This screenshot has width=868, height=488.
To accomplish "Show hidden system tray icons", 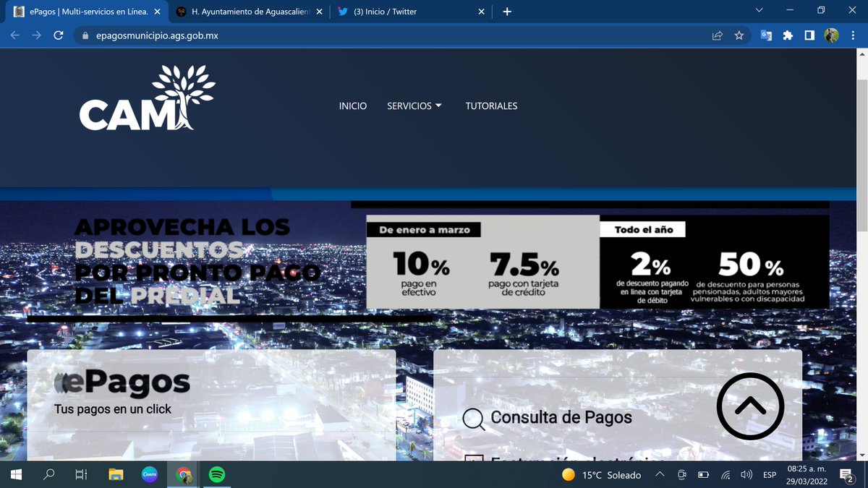I will click(660, 475).
